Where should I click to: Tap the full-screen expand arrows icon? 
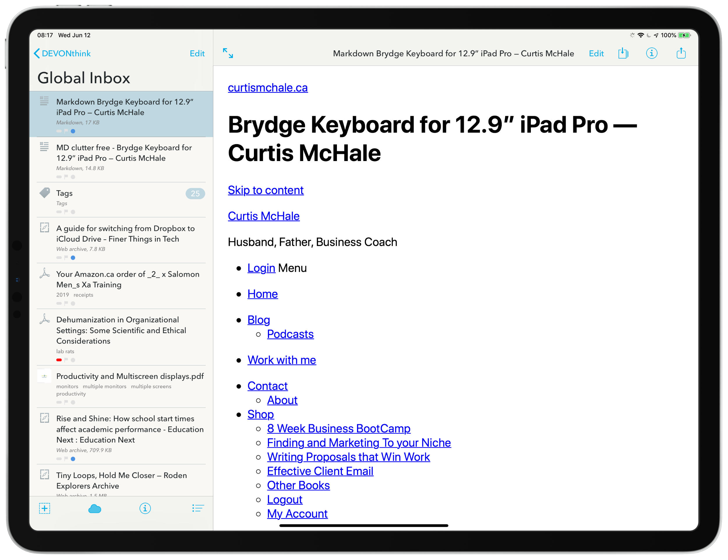click(x=228, y=53)
